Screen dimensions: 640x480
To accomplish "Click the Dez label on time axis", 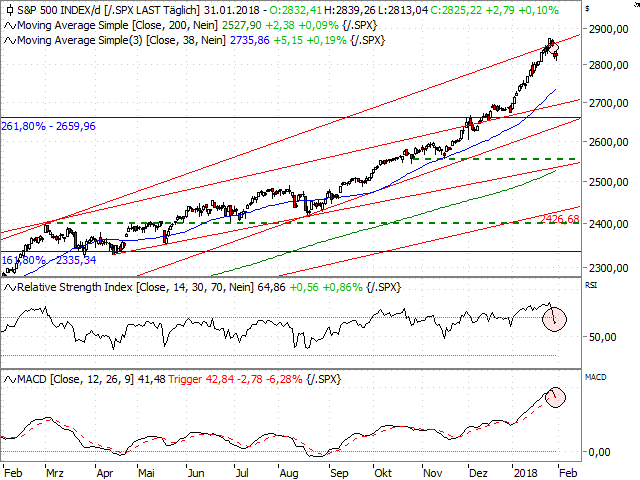I will pyautogui.click(x=478, y=473).
